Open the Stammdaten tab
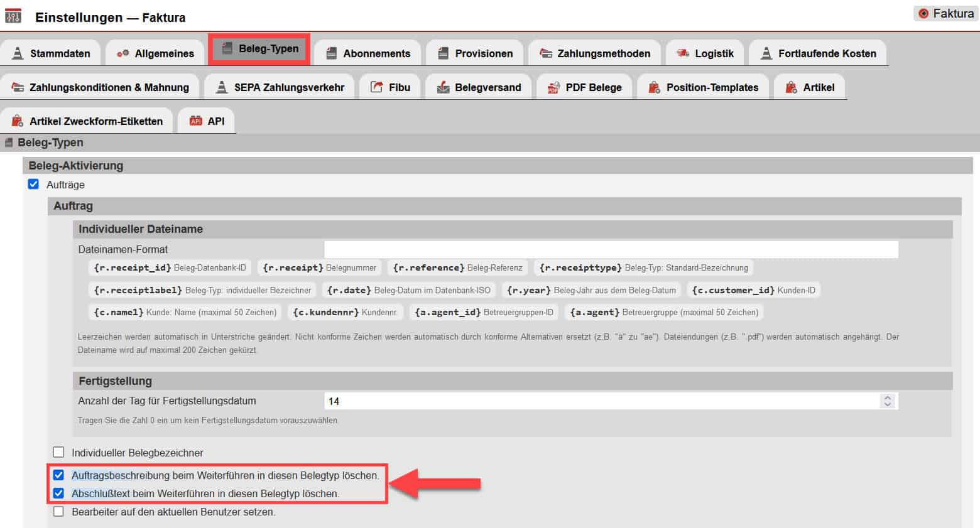Viewport: 980px width, 528px height. click(52, 53)
